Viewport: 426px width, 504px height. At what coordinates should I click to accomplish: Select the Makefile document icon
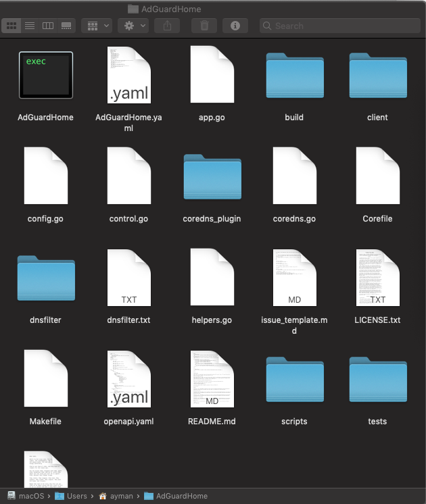coord(46,378)
